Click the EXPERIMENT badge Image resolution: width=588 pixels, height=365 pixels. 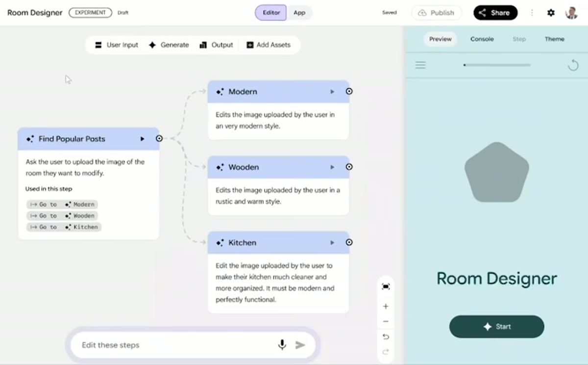pos(90,13)
